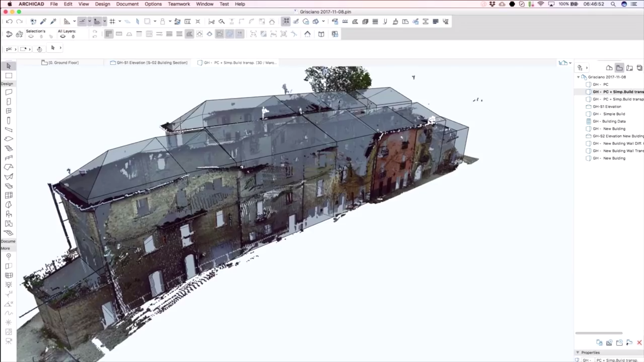Select the Arrow tool in the toolbox
Screen dimensions: 644x362
[9, 66]
